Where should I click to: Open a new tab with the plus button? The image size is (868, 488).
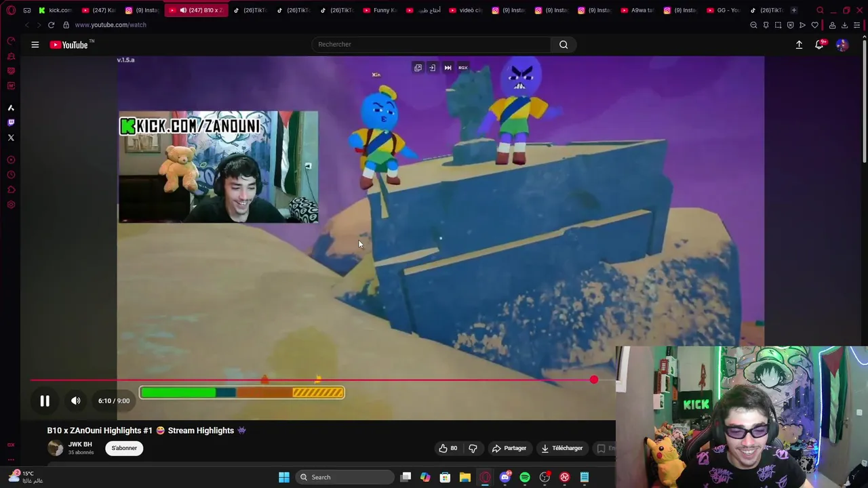794,10
